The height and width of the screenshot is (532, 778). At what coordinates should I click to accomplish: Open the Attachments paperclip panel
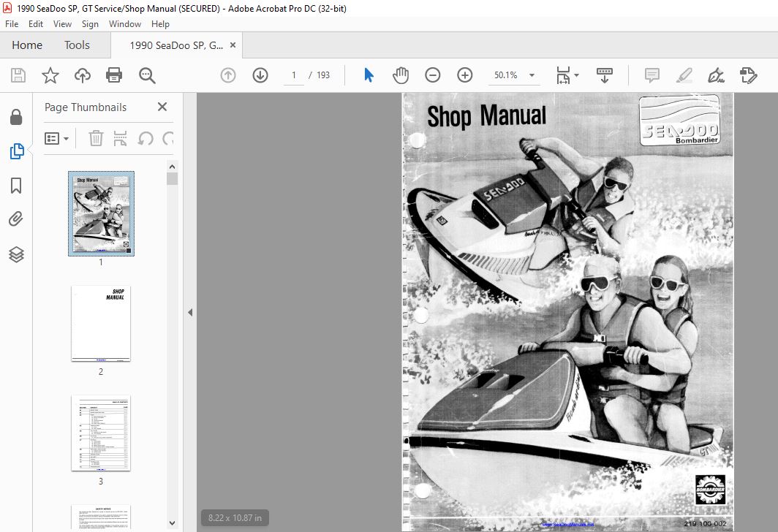pyautogui.click(x=16, y=218)
